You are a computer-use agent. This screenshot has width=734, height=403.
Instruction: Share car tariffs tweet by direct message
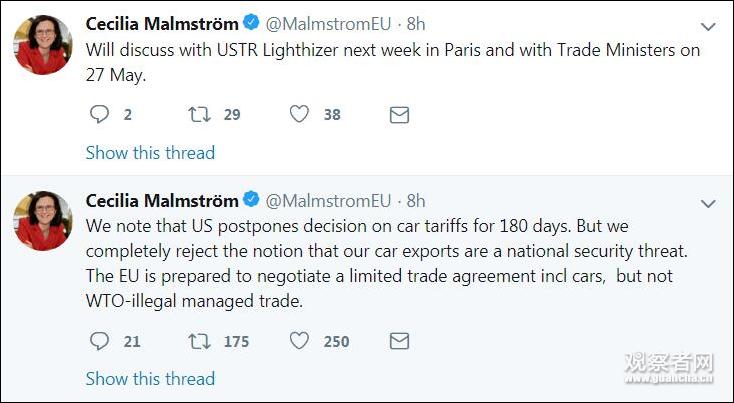click(399, 341)
